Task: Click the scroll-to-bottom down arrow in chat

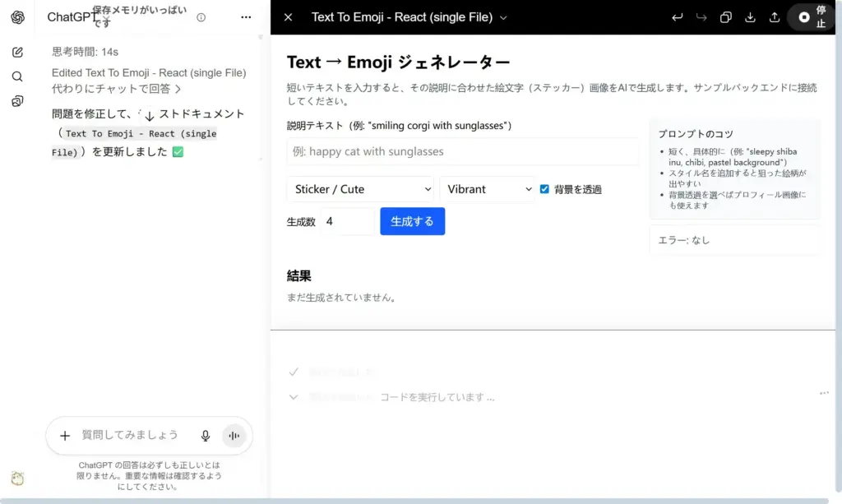Action: coord(150,115)
